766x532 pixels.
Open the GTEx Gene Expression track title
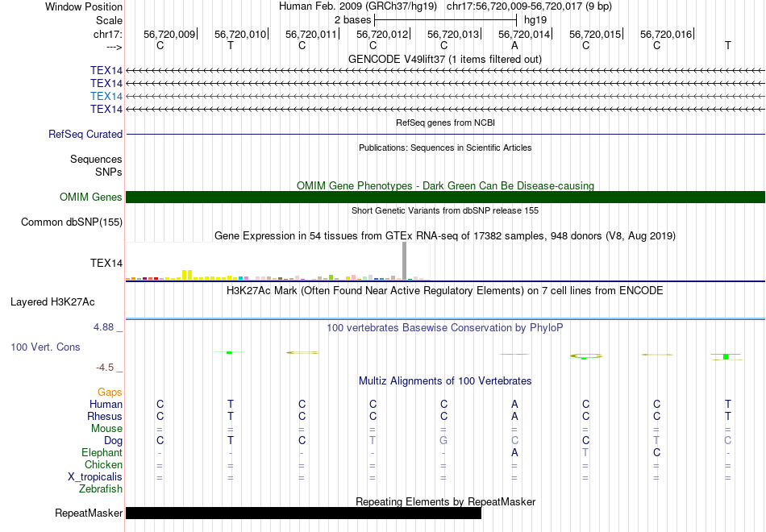pos(444,236)
